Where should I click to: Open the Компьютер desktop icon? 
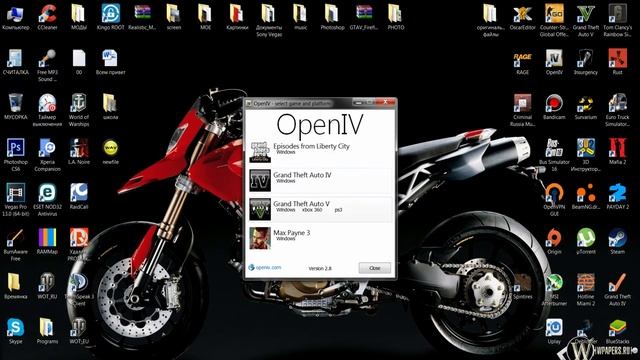pos(16,17)
